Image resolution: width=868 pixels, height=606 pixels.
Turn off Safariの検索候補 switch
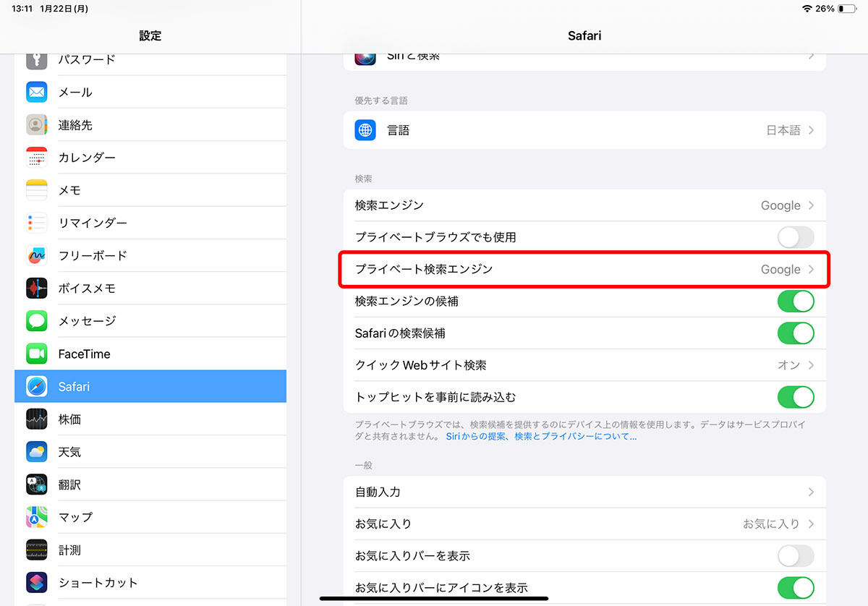coord(796,333)
